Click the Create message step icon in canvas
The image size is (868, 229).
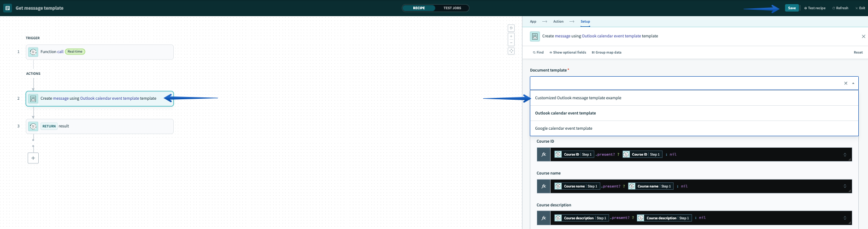pyautogui.click(x=33, y=99)
